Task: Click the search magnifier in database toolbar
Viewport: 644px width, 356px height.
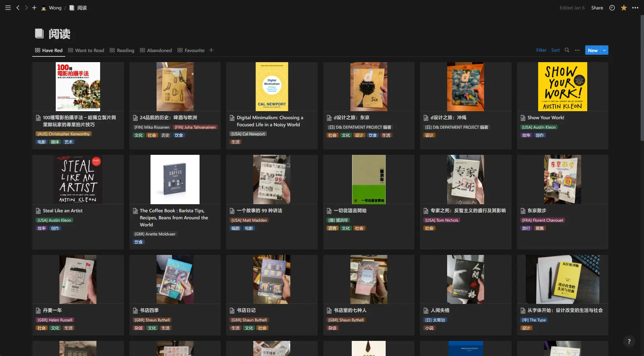Action: pos(567,50)
